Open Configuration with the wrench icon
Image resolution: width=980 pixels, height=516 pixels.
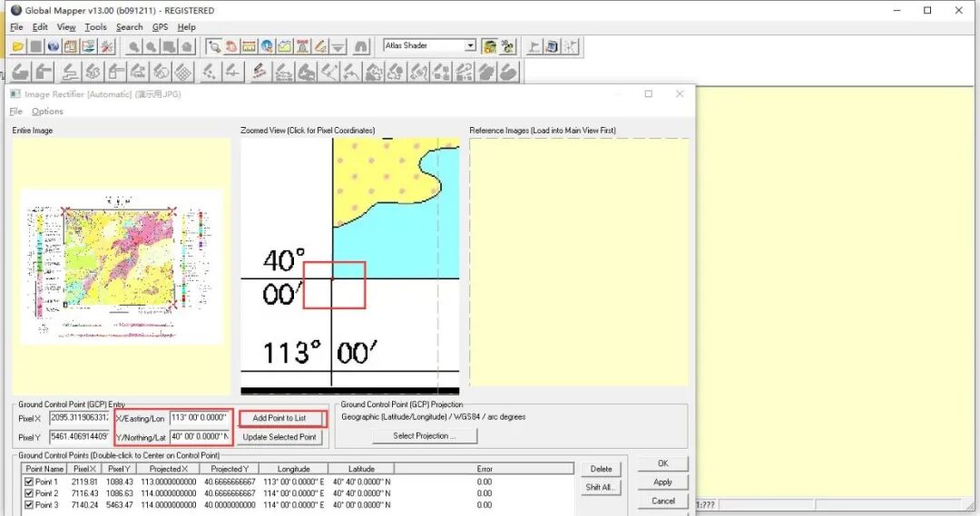point(107,47)
